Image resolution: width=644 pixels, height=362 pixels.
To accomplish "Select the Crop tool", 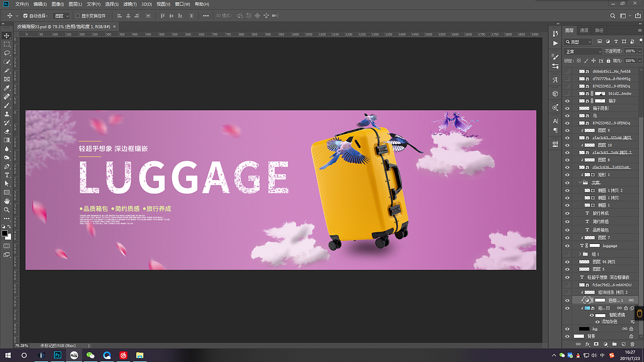I will pyautogui.click(x=7, y=70).
